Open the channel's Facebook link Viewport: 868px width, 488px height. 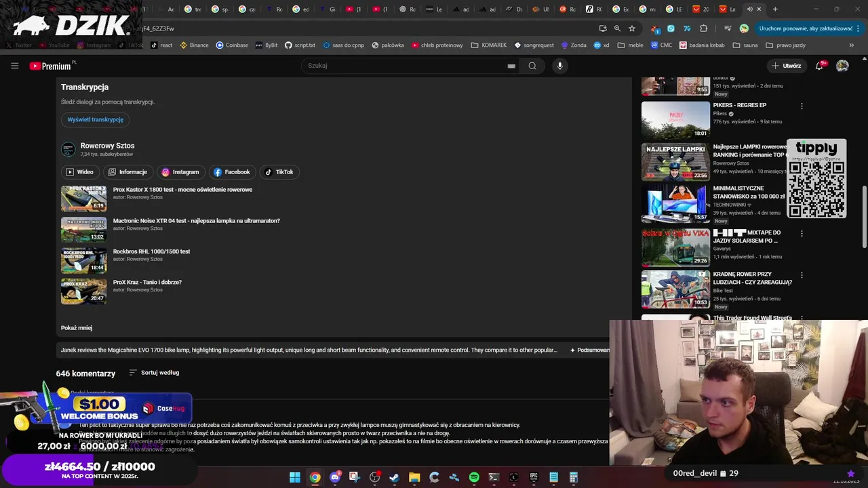(233, 172)
